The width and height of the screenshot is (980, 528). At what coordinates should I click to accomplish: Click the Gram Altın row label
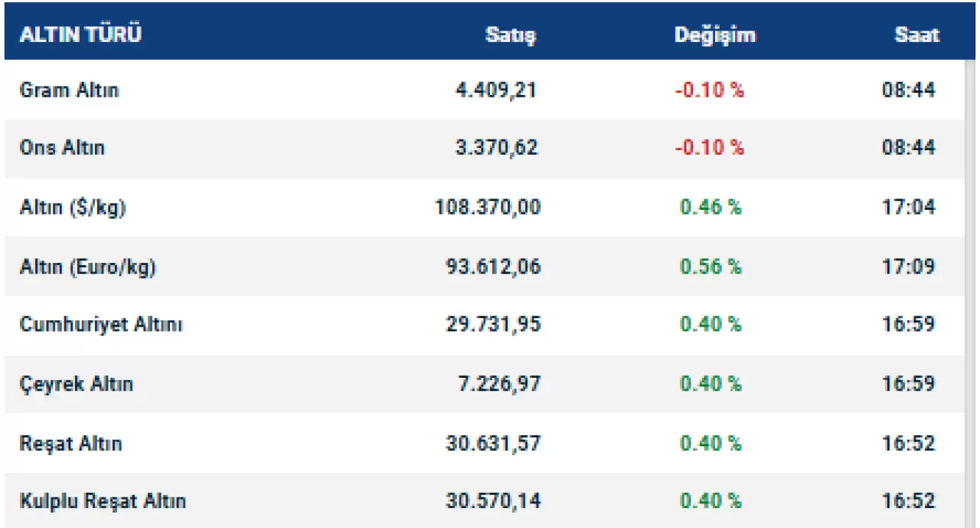click(x=69, y=90)
